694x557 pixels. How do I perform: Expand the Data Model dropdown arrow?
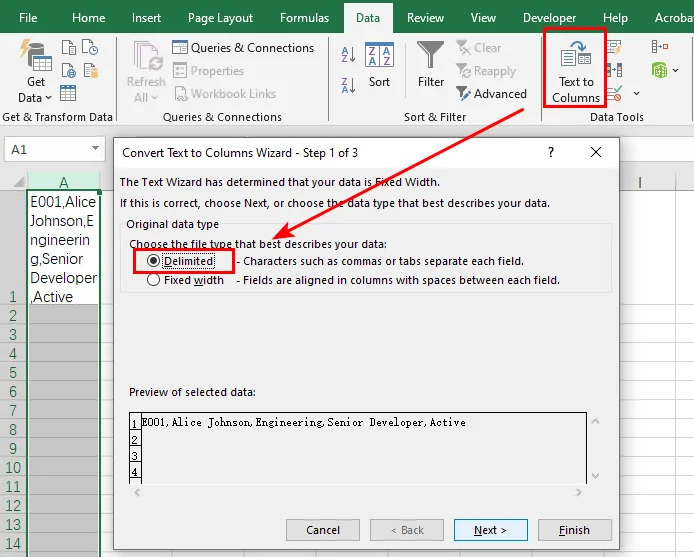coord(675,70)
